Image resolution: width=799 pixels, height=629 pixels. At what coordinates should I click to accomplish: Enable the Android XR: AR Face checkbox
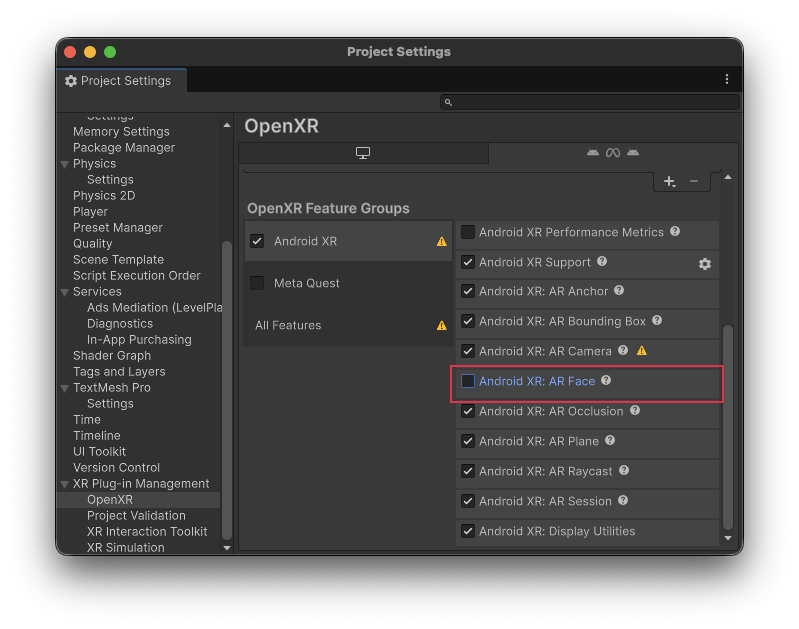click(x=468, y=381)
